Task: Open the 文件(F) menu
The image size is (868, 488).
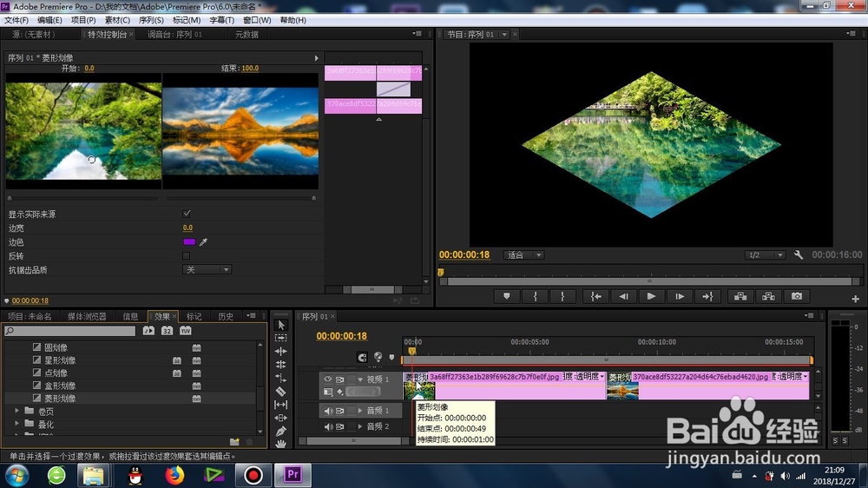Action: pyautogui.click(x=16, y=20)
